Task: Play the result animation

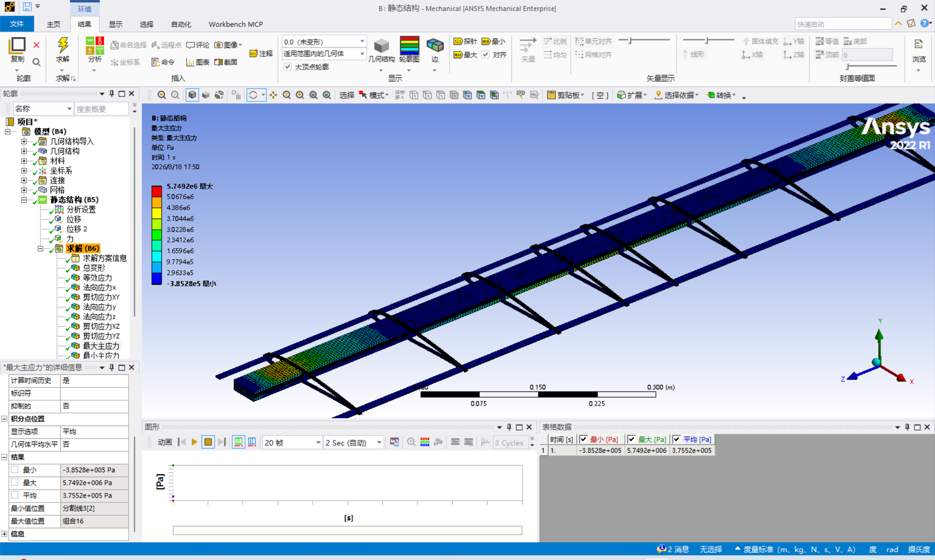Action: 194,442
